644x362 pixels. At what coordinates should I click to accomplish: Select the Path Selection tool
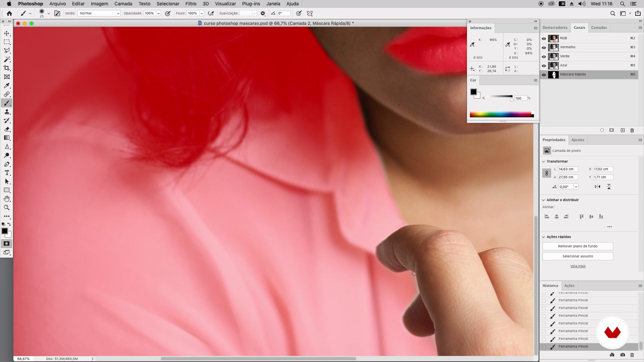tap(7, 182)
